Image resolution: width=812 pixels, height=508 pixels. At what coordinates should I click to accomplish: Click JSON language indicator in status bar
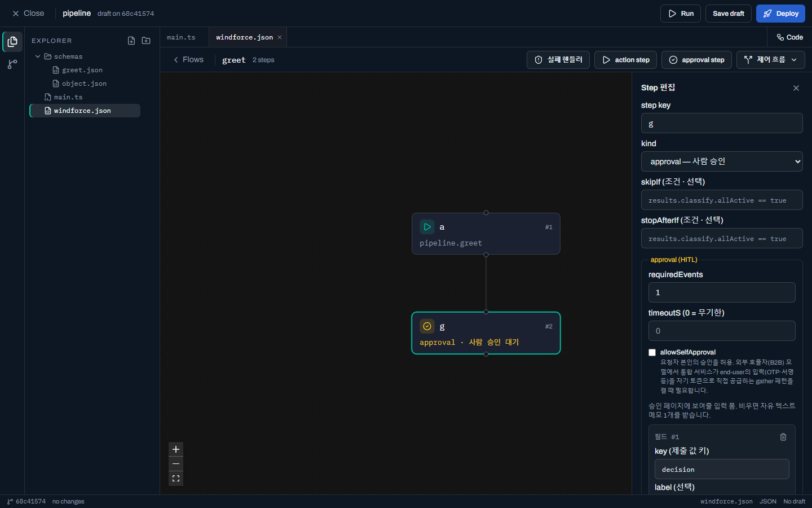click(768, 501)
